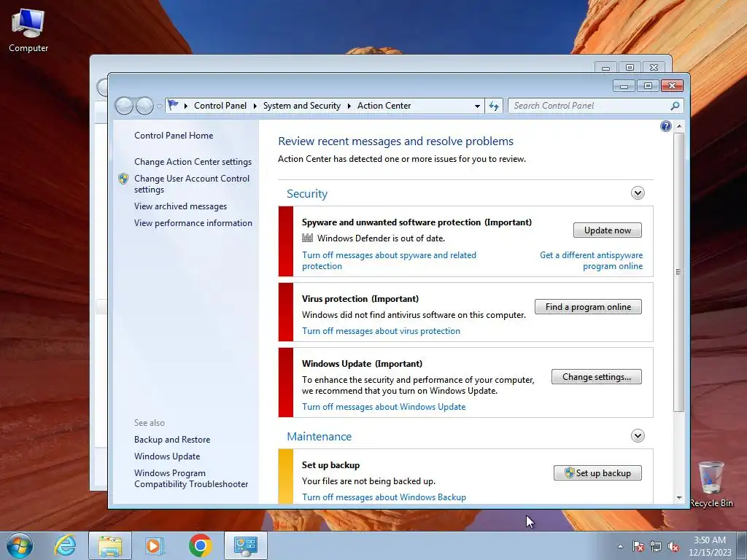The image size is (747, 560).
Task: Open the arrow menu after Control Panel breadcrumb
Action: pyautogui.click(x=255, y=106)
